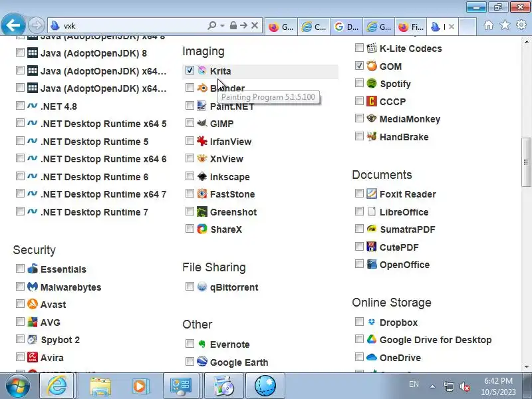Click the browser Back button
The width and height of the screenshot is (532, 399).
[13, 25]
